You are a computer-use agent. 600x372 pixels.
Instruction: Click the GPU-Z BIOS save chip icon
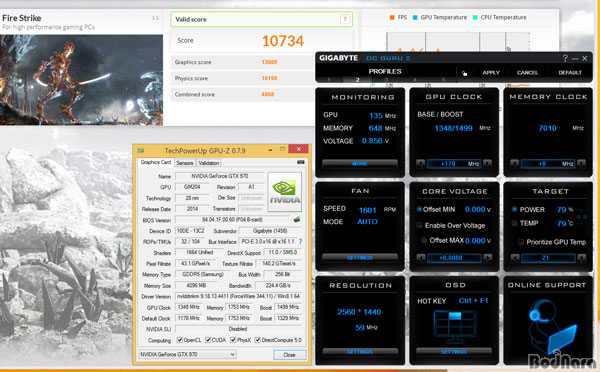pos(297,220)
